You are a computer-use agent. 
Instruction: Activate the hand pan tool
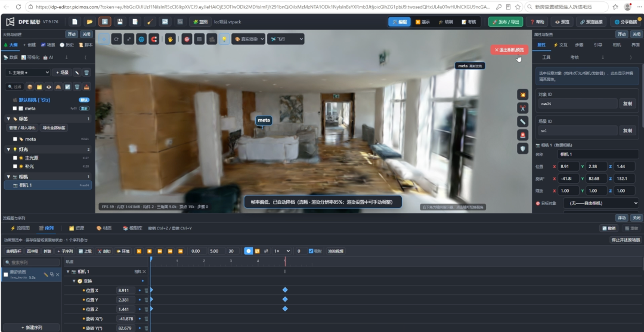click(171, 39)
